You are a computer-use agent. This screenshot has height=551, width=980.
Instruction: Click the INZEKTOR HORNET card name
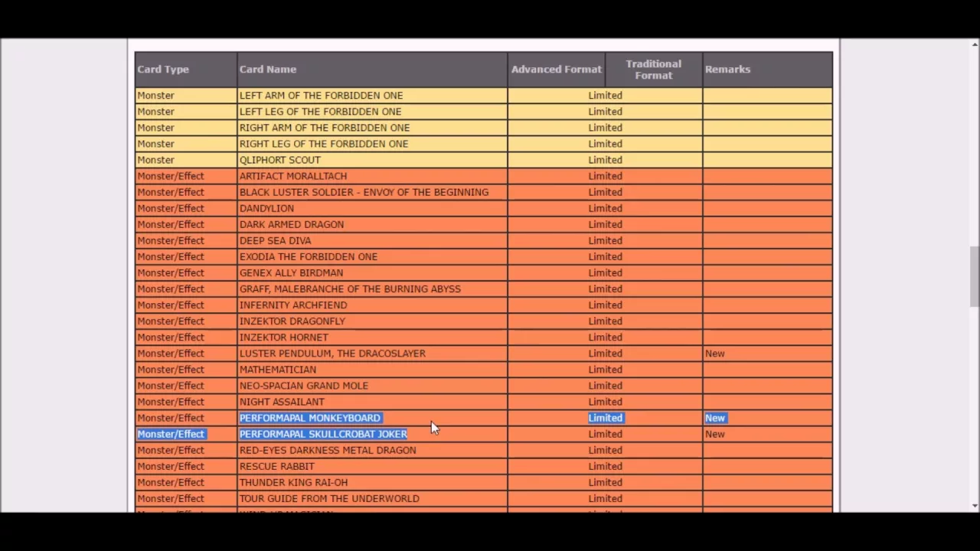pyautogui.click(x=284, y=337)
